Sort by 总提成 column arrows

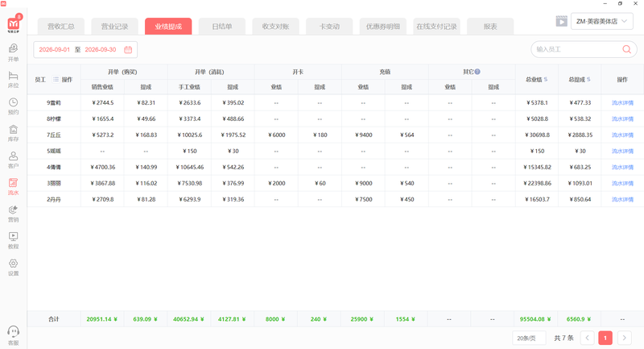coord(588,79)
